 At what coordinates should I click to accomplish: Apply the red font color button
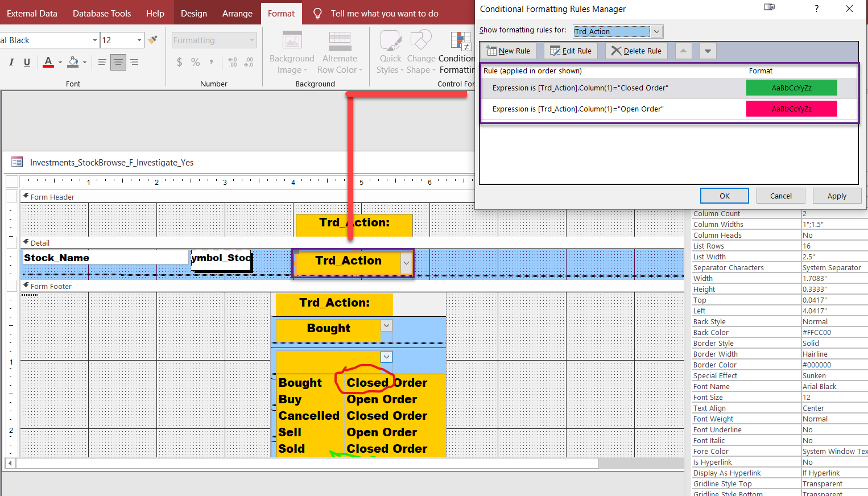(x=48, y=62)
